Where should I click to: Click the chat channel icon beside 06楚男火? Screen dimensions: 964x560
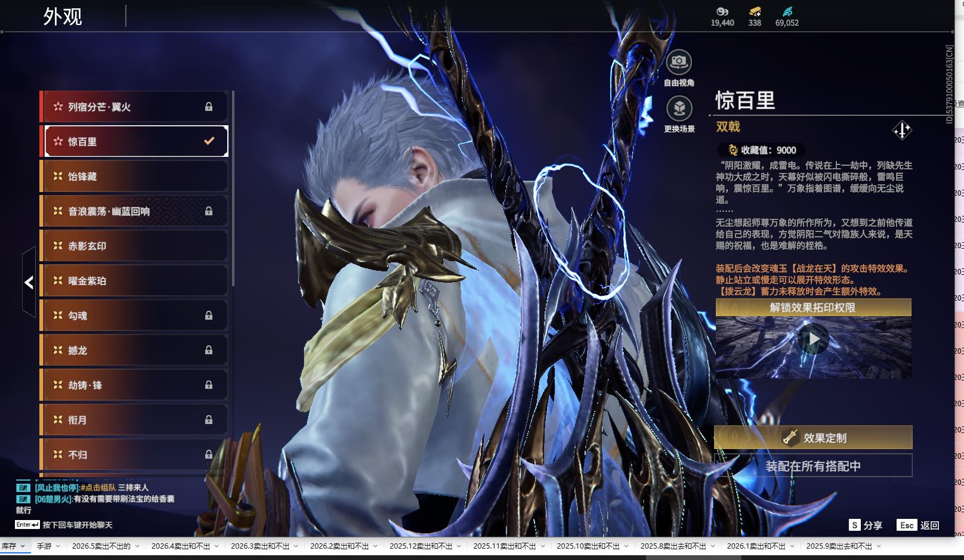tap(23, 499)
